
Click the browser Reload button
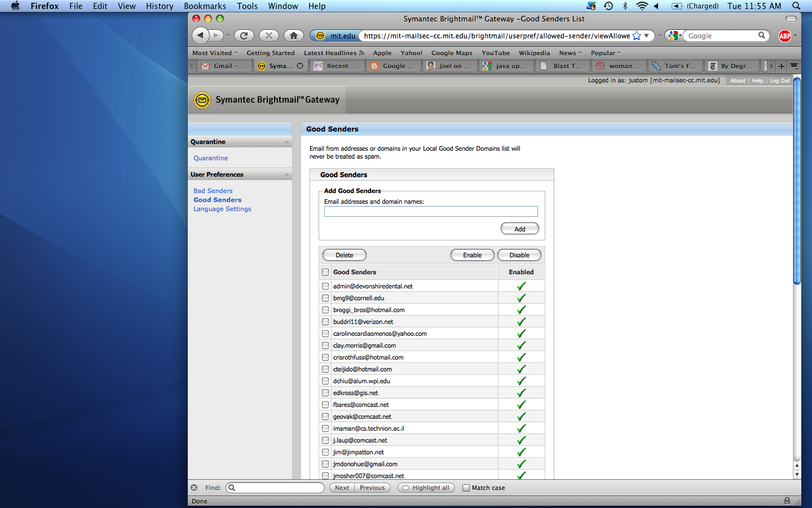click(244, 36)
